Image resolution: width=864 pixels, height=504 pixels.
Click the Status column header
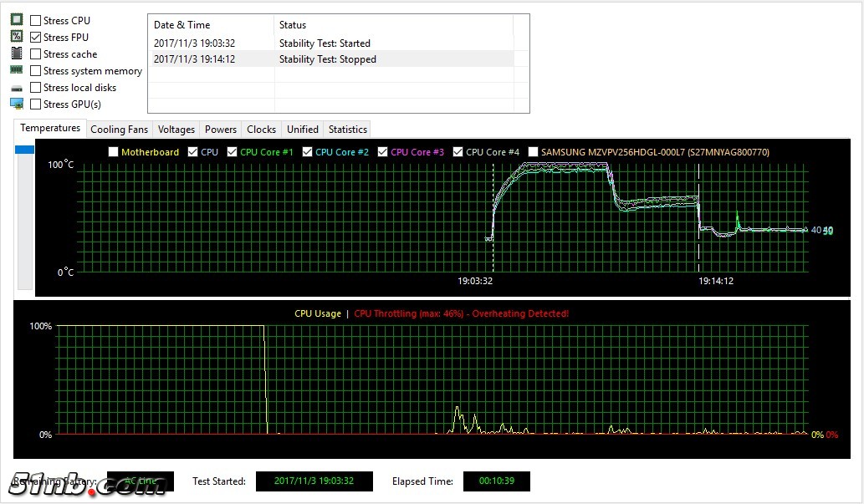coord(393,25)
